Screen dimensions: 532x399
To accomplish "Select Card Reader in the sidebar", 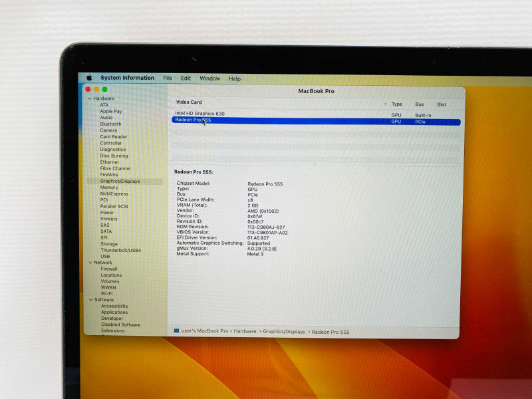I will click(x=113, y=137).
